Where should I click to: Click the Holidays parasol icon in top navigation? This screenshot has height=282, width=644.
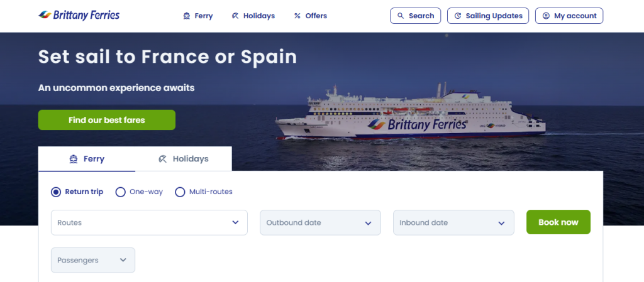[x=235, y=16]
